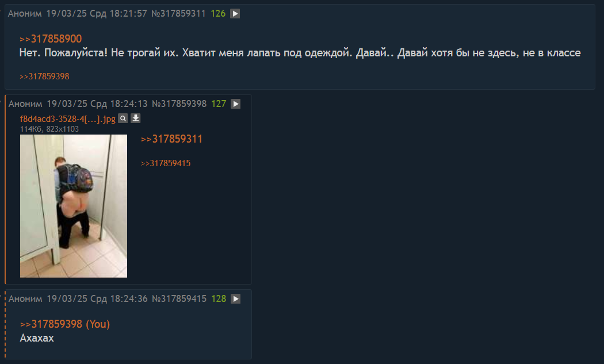Screen dimensions: 604x364
Task: Click the green post counter 128
Action: tap(219, 299)
